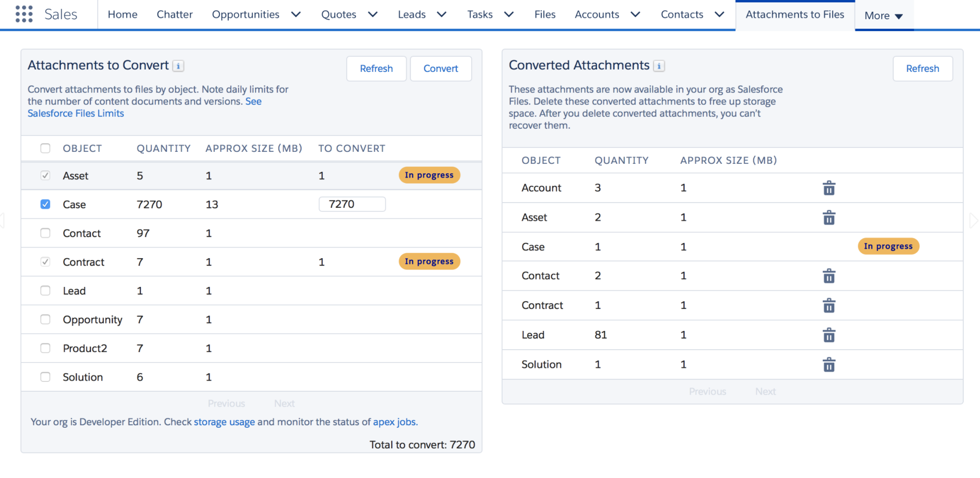Expand the Accounts tab dropdown chevron
Image resolution: width=980 pixels, height=478 pixels.
coord(635,15)
